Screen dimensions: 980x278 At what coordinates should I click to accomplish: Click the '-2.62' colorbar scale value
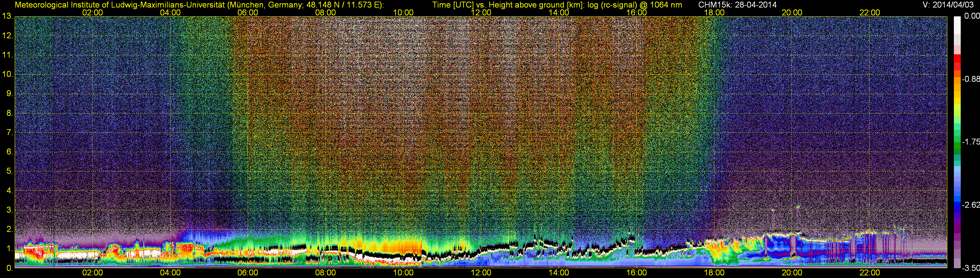click(x=971, y=205)
